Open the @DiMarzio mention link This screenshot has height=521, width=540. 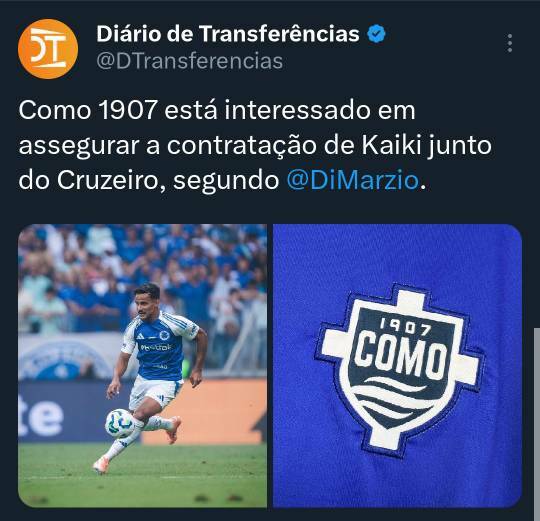pyautogui.click(x=353, y=180)
